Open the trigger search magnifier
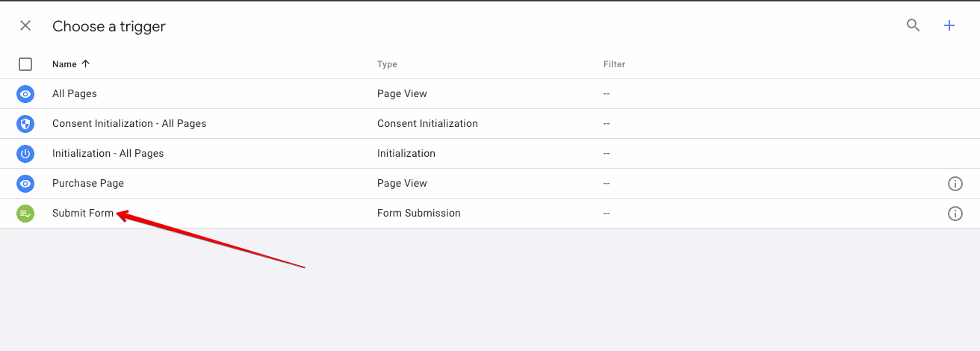 click(x=913, y=25)
